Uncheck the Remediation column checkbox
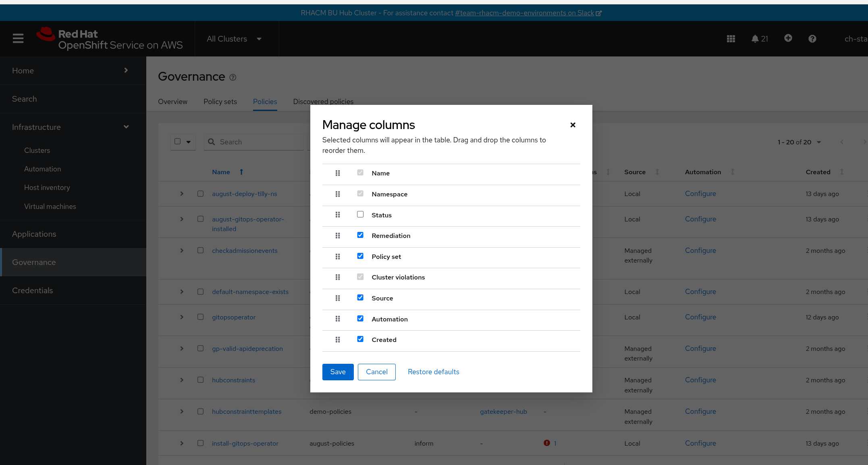Screen dimensions: 868x465 click(x=360, y=235)
